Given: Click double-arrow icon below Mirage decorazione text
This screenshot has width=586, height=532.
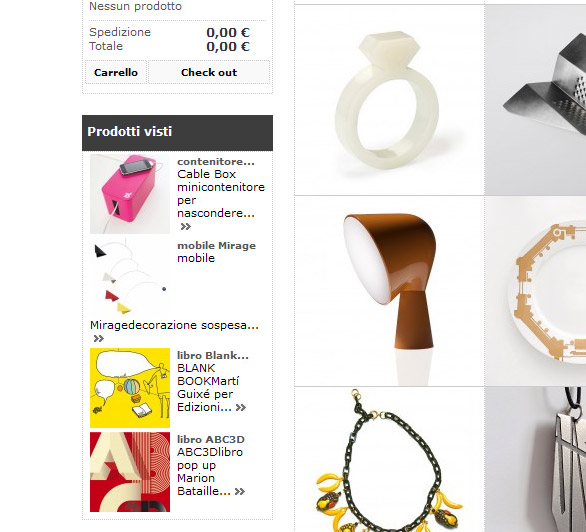Looking at the screenshot, I should pyautogui.click(x=99, y=338).
